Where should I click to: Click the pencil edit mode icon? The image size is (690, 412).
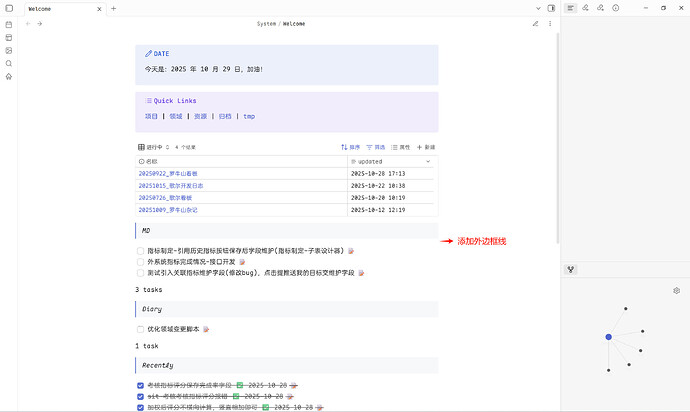[x=535, y=23]
